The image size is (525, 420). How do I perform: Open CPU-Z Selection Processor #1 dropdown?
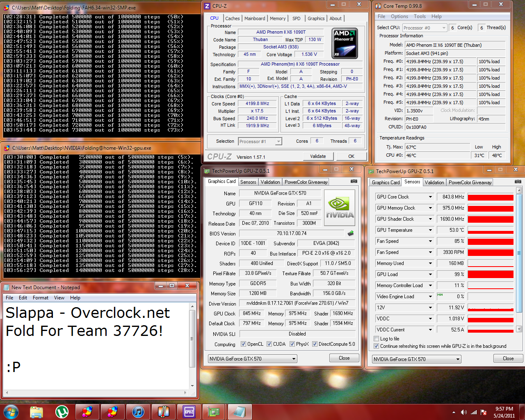click(260, 142)
